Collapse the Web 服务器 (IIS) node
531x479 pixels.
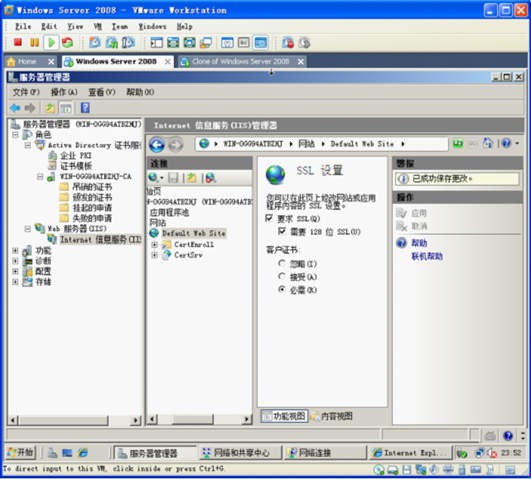[x=28, y=229]
